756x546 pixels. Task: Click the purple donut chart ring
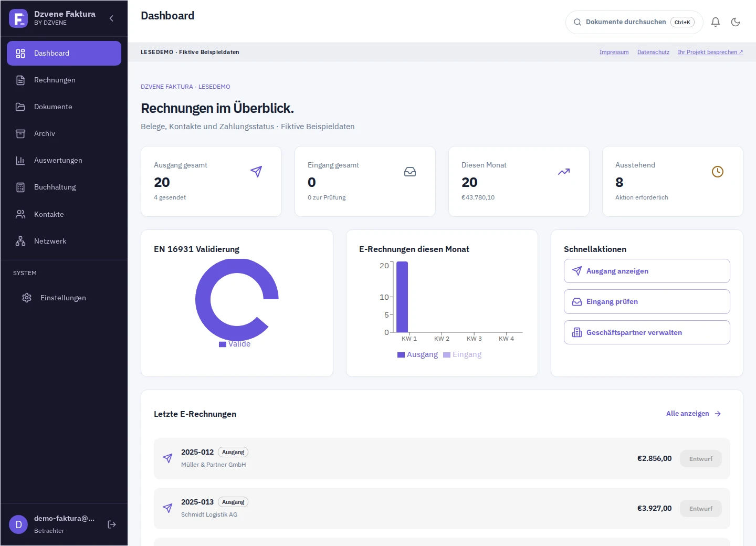point(203,300)
